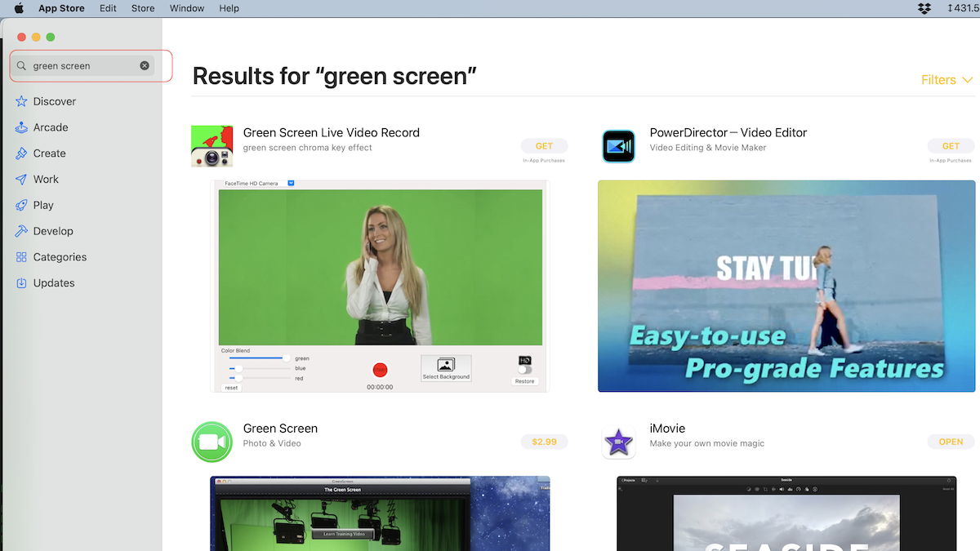The image size is (980, 551).
Task: Open the Apple menu
Action: pyautogui.click(x=19, y=8)
